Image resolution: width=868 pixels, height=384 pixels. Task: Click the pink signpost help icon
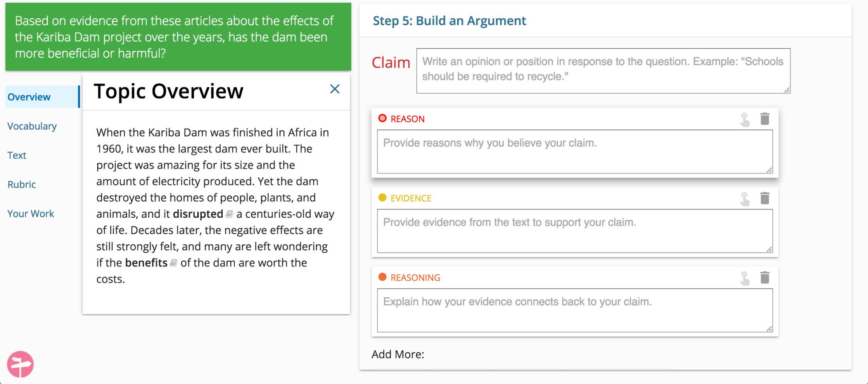(20, 364)
